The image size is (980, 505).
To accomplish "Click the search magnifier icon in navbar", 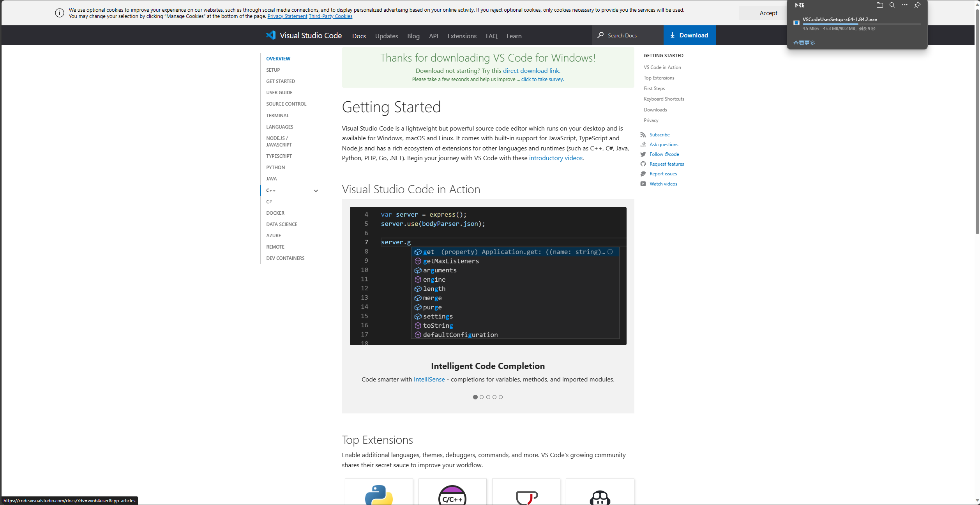I will (599, 35).
